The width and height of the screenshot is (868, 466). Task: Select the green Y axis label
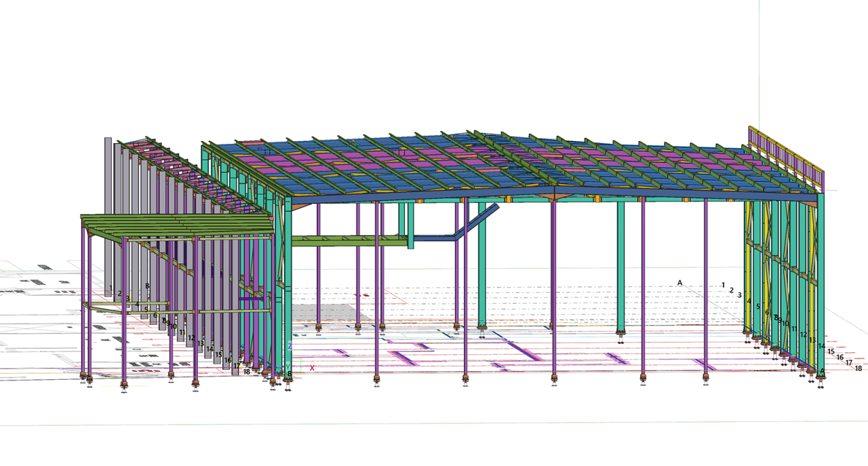pyautogui.click(x=288, y=367)
